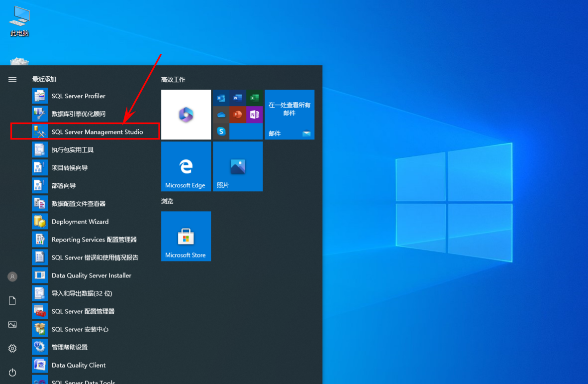Open SQL Server 配置管理器
The width and height of the screenshot is (588, 384).
tap(93, 311)
